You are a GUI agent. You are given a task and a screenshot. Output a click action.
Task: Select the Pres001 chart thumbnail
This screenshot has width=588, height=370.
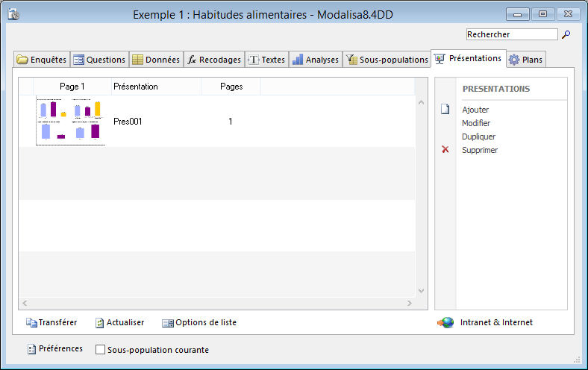click(x=71, y=121)
